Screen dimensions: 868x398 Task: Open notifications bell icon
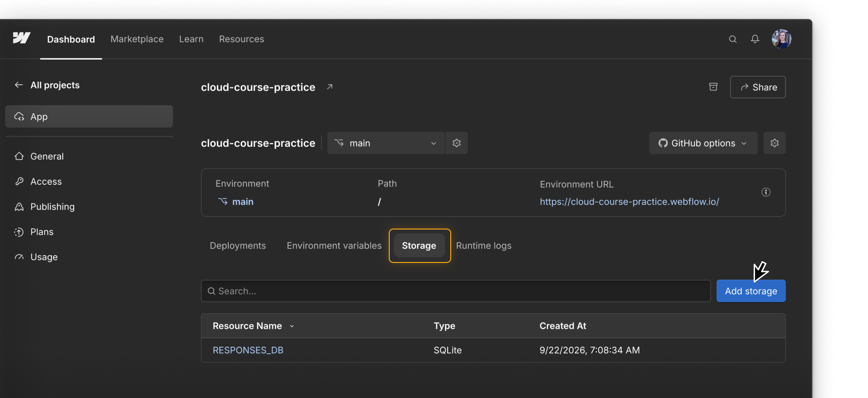[x=755, y=39]
